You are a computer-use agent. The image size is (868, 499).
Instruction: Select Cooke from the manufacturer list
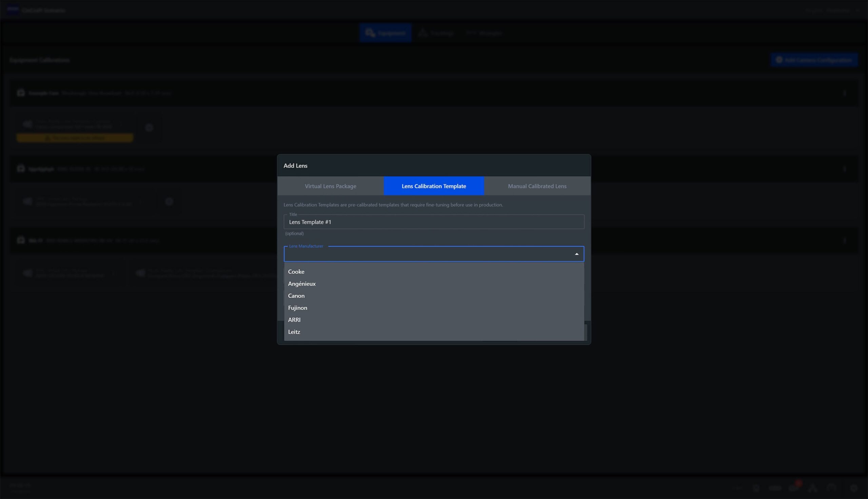coord(296,271)
